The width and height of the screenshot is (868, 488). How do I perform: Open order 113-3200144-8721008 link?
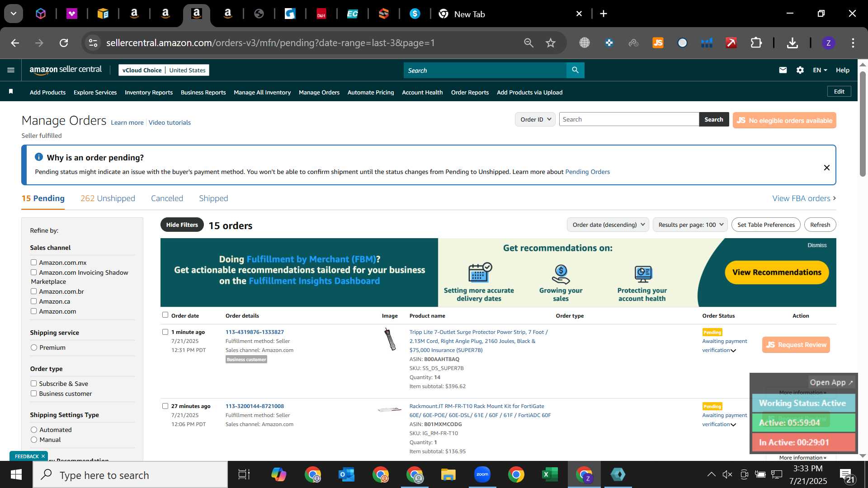tap(255, 406)
